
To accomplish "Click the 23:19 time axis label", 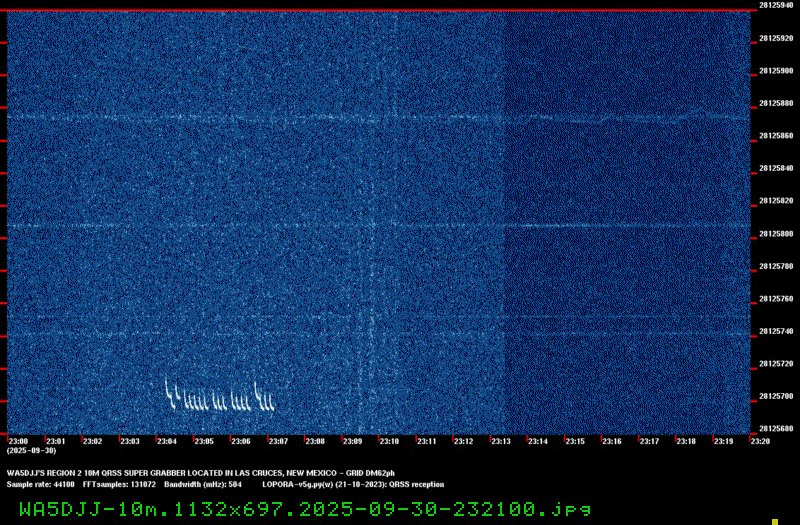I will 723,441.
